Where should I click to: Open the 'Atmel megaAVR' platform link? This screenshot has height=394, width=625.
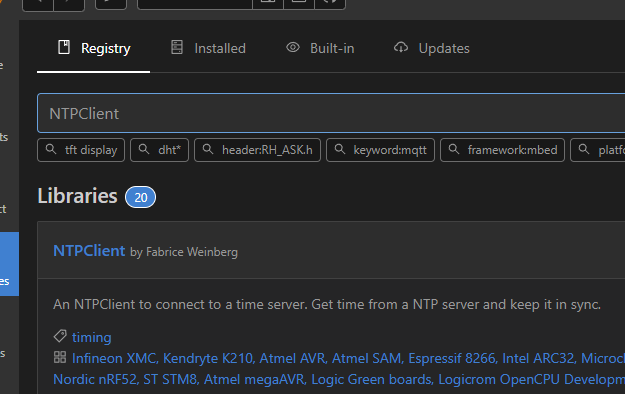(x=254, y=379)
